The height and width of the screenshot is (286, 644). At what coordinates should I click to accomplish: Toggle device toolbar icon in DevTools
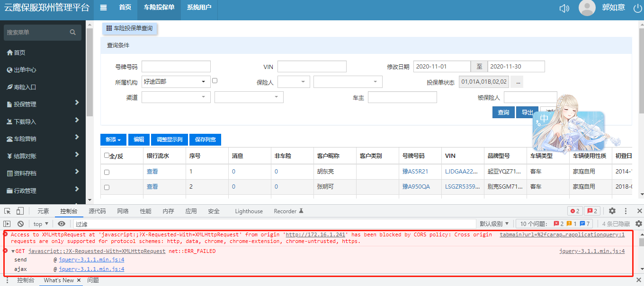(x=20, y=211)
